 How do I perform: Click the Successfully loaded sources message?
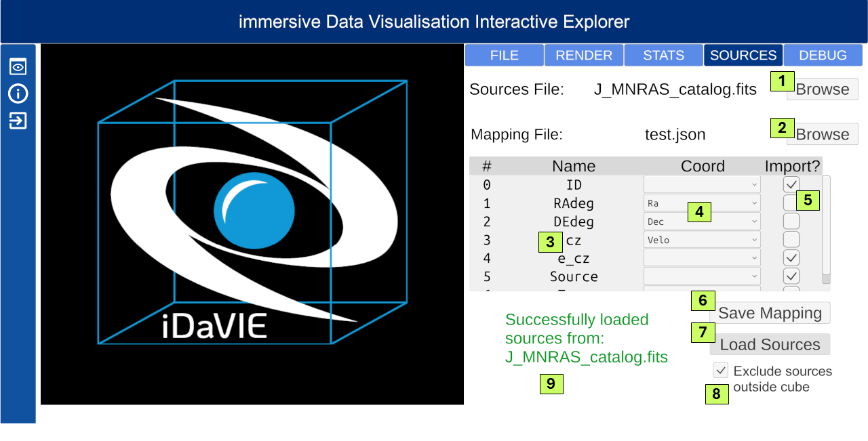click(x=587, y=338)
